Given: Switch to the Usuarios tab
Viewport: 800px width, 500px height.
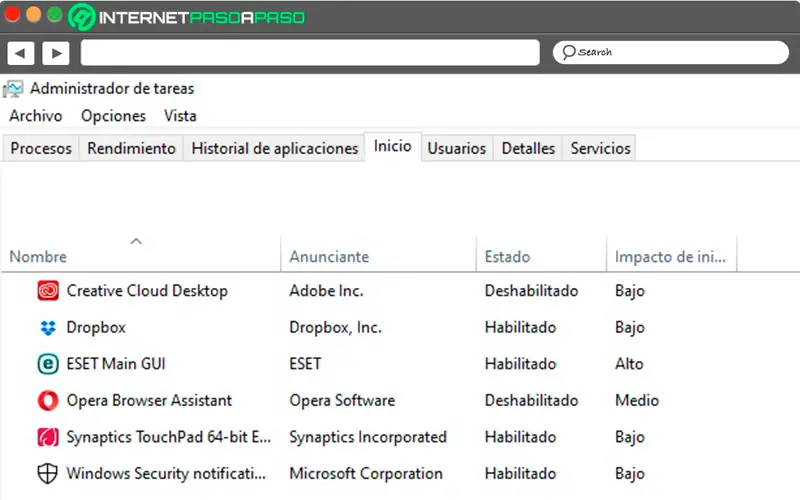Looking at the screenshot, I should point(457,148).
